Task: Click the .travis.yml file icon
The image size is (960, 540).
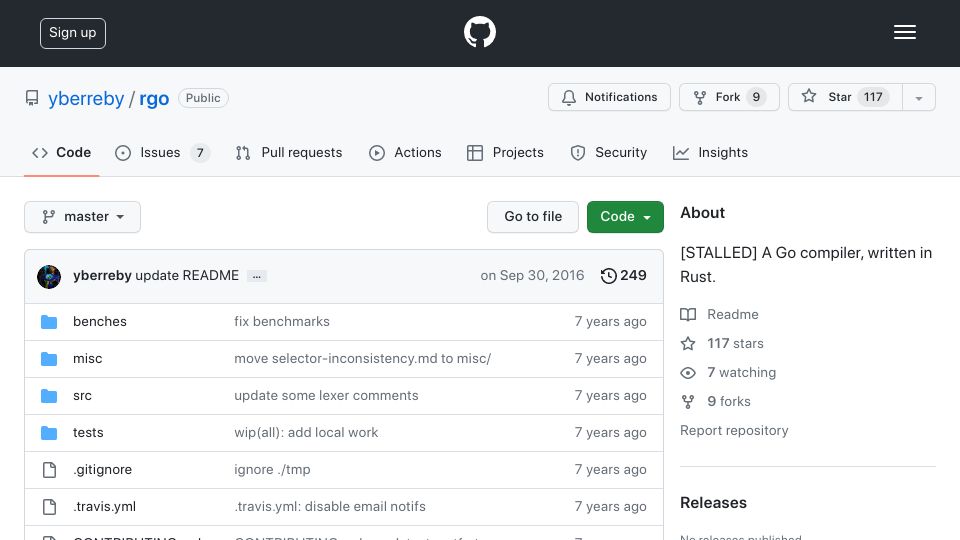Action: pos(49,507)
